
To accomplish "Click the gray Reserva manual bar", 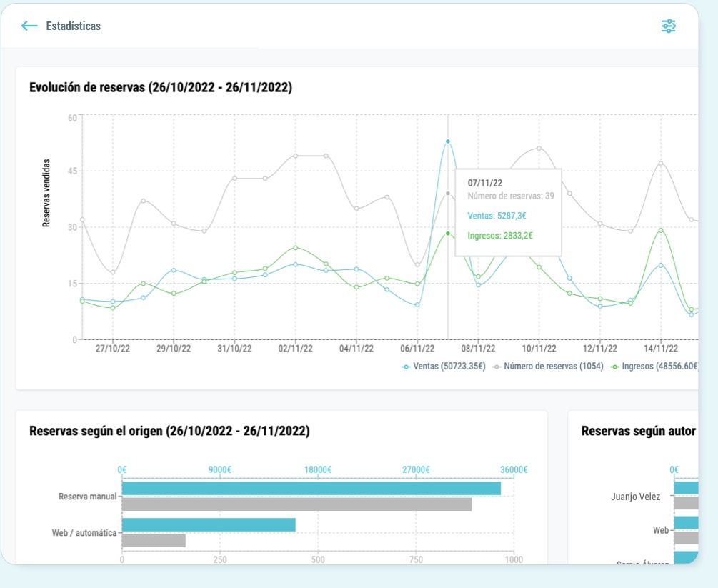I will [296, 504].
